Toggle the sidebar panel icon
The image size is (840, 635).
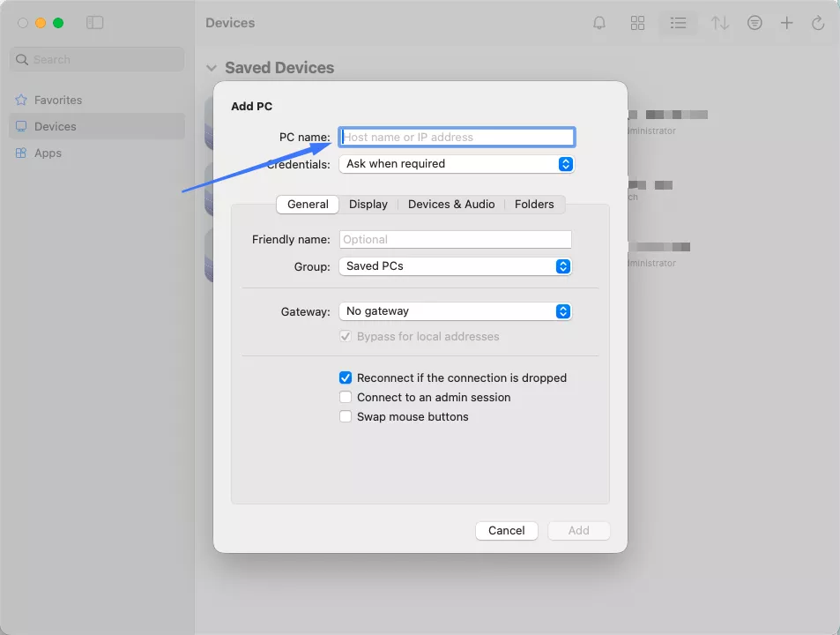(94, 23)
